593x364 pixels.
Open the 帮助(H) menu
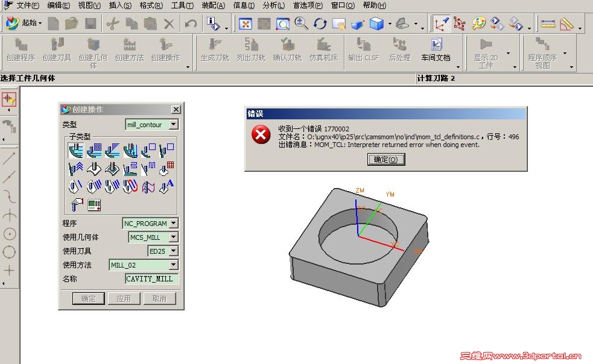(x=374, y=5)
